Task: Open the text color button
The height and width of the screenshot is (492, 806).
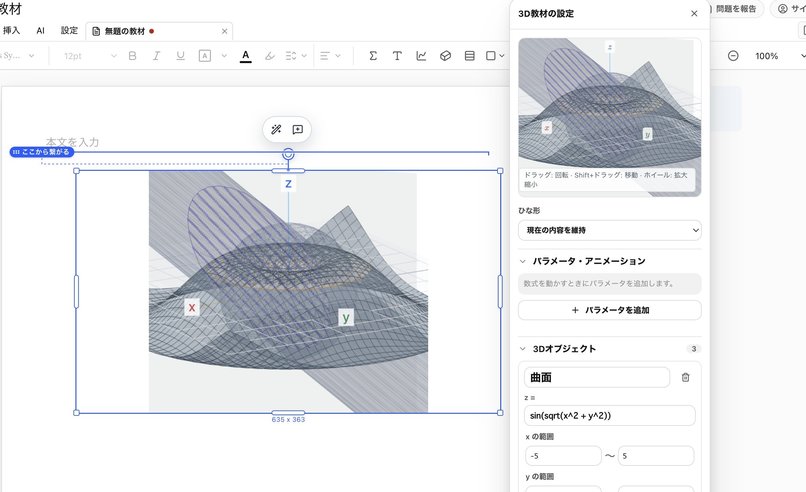Action: pyautogui.click(x=246, y=56)
